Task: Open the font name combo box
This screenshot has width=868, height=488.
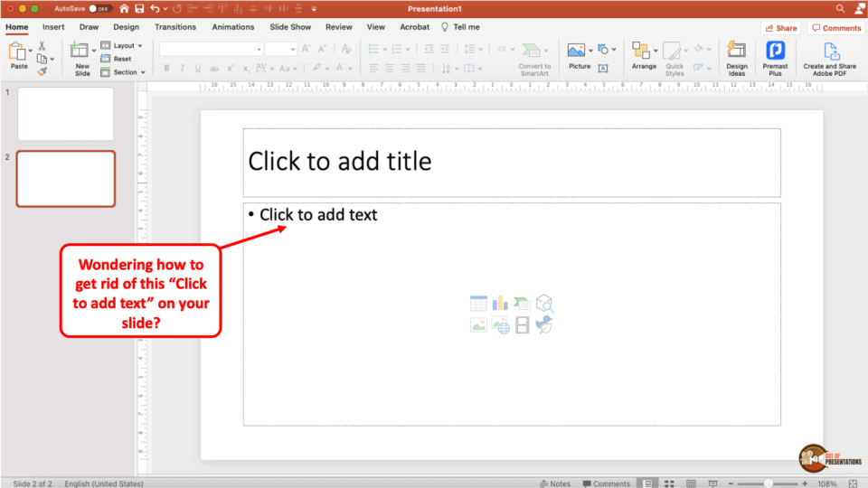Action: click(211, 49)
